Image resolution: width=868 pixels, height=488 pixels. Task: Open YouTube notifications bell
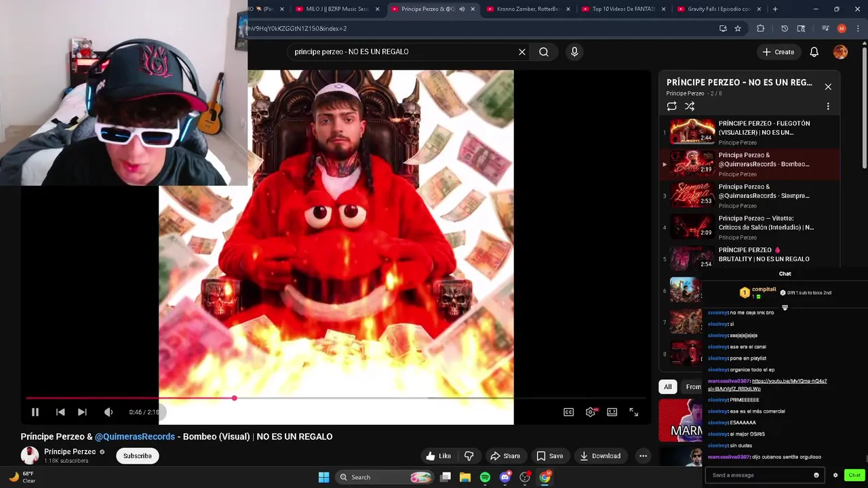(814, 52)
